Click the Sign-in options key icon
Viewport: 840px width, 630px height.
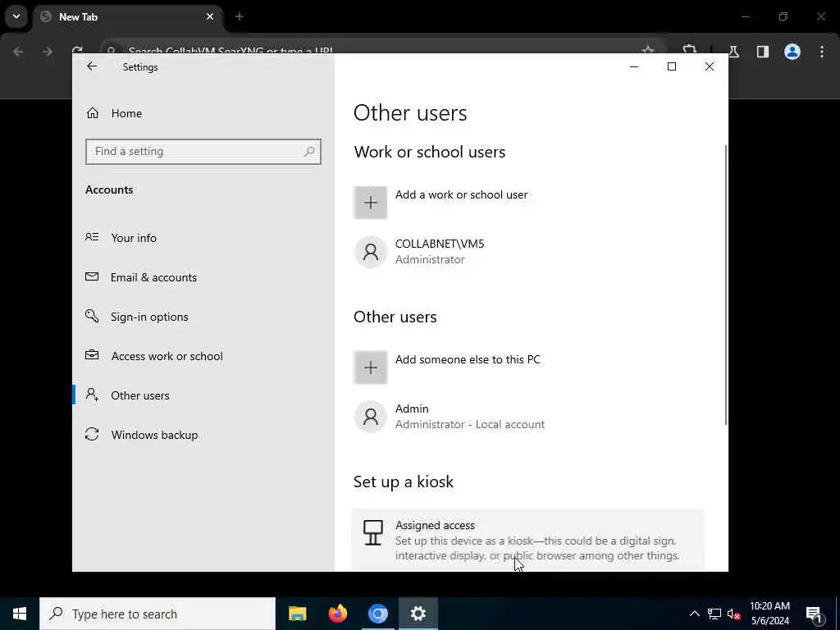pos(92,316)
